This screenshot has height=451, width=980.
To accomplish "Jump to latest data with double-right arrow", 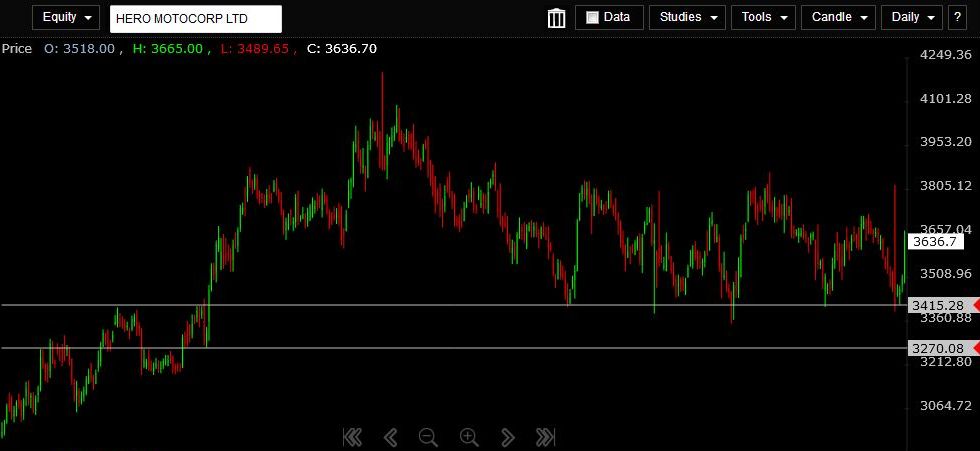I will (x=545, y=436).
